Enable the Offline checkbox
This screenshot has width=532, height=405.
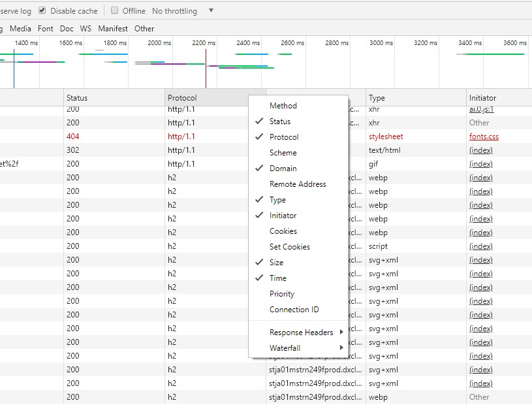click(x=115, y=11)
